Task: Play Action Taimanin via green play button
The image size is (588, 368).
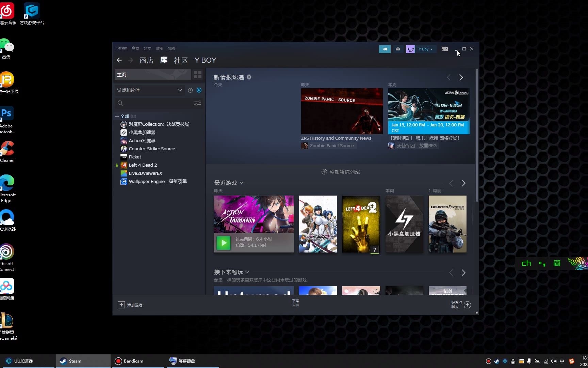Action: tap(223, 243)
